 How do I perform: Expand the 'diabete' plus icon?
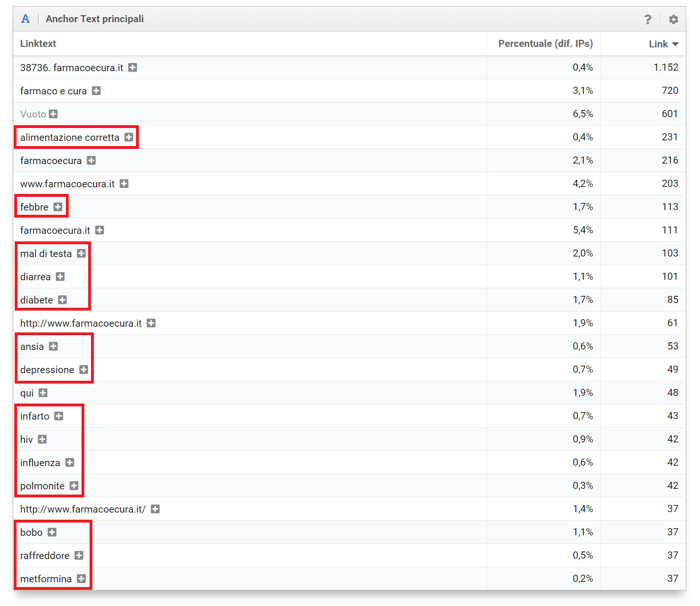63,300
